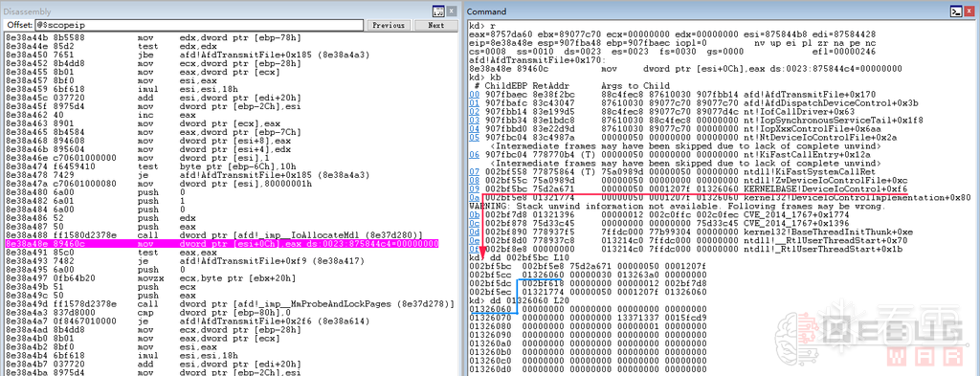Image resolution: width=980 pixels, height=376 pixels.
Task: Select memory row at address 01326070
Action: pos(588,318)
